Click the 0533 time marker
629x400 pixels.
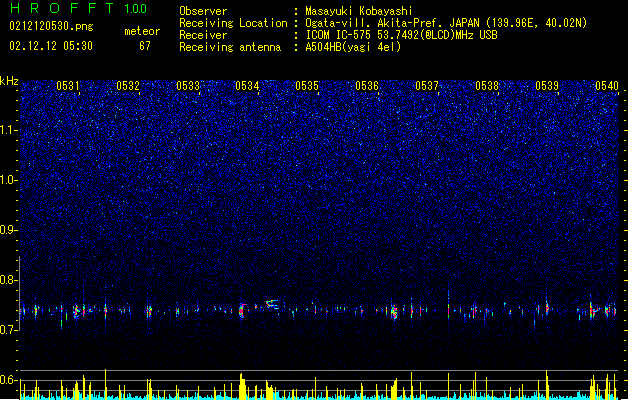click(x=188, y=86)
